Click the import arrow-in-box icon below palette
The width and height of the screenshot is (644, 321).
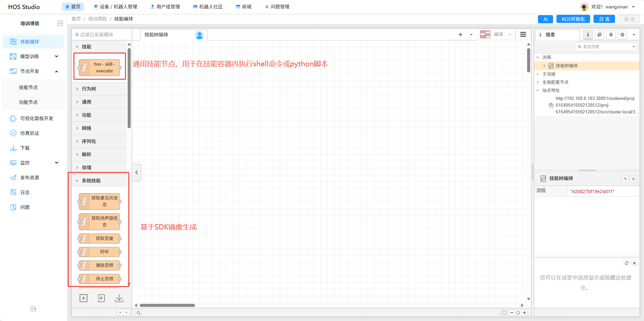(x=101, y=298)
